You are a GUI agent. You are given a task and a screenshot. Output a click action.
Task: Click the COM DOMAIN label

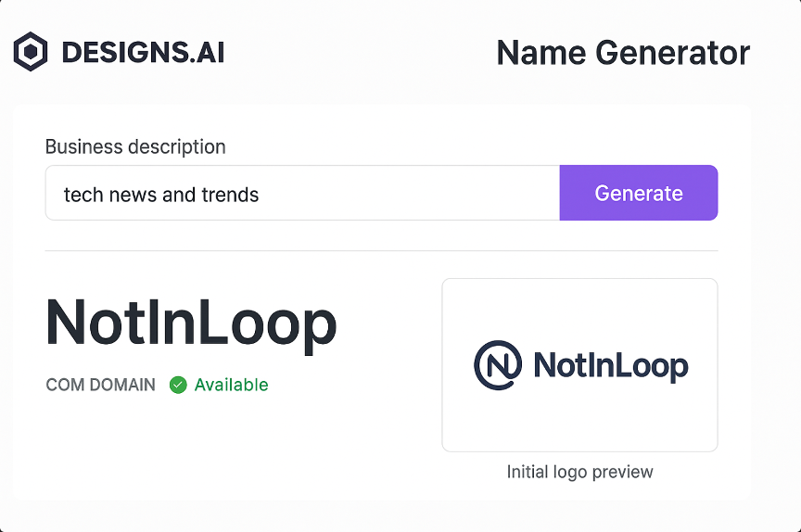coord(101,385)
